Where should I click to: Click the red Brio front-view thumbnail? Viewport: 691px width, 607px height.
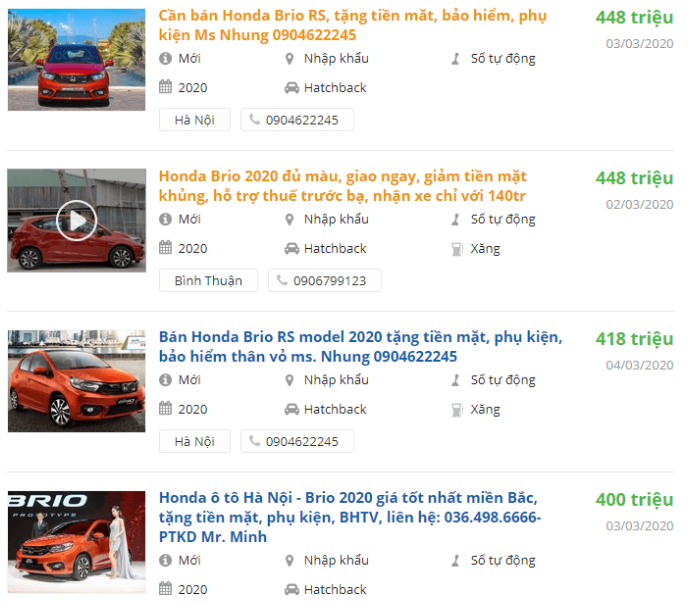point(77,60)
